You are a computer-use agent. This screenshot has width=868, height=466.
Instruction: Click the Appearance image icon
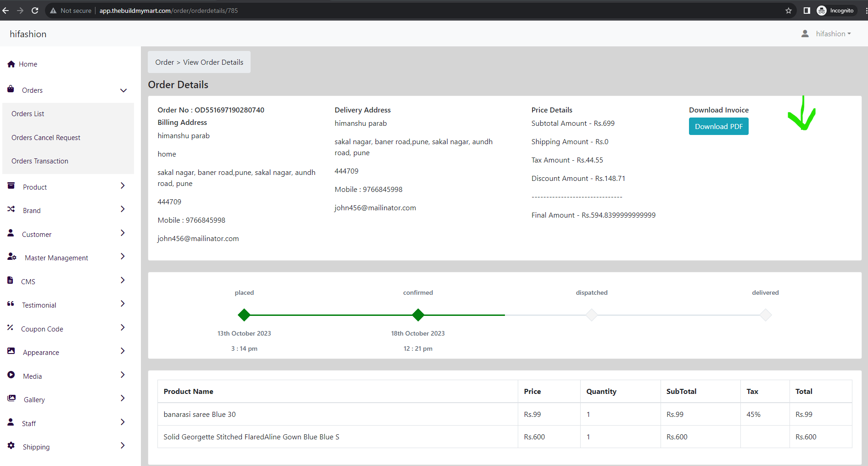(x=11, y=351)
